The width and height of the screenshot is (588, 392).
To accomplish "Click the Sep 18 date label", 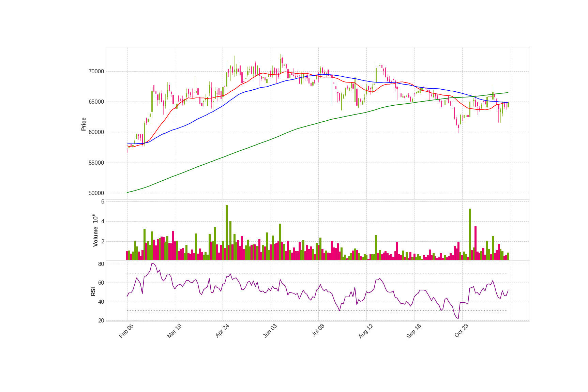I will click(414, 331).
